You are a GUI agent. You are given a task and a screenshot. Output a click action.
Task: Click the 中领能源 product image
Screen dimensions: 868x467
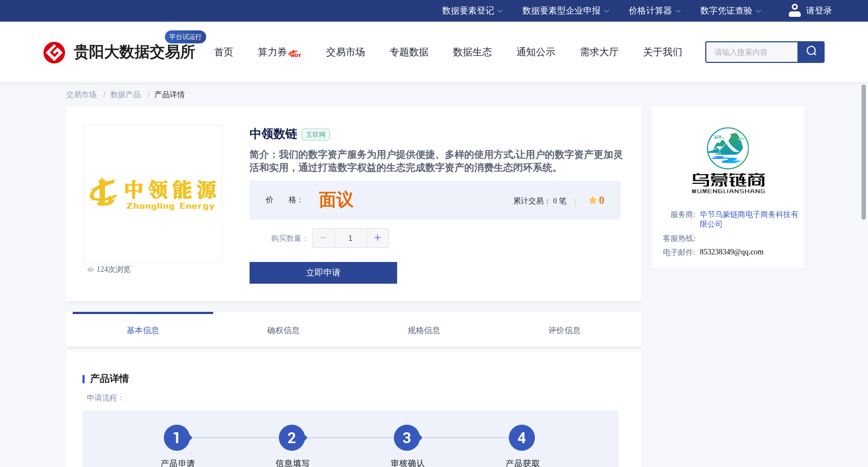(x=153, y=194)
